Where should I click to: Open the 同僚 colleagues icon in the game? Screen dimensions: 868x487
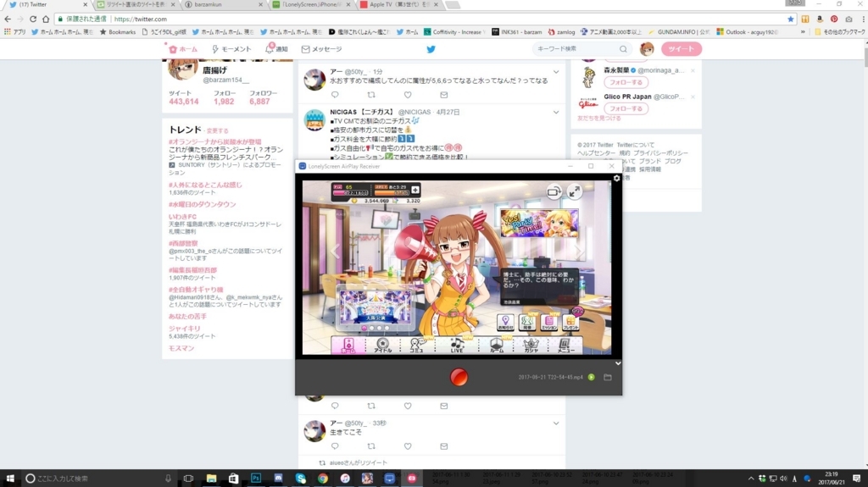(527, 322)
